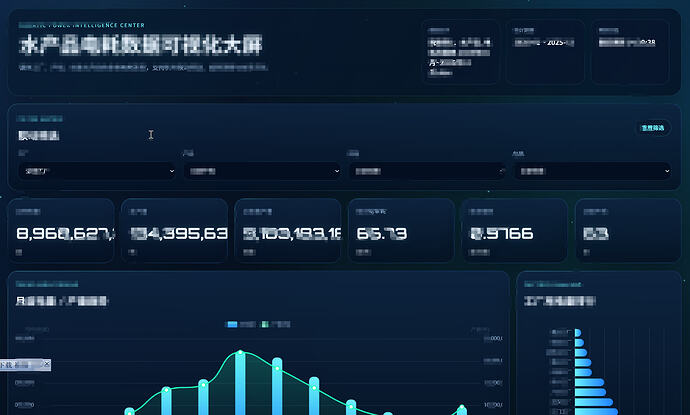Open the first filter dropdown showing a factory name
This screenshot has height=415, width=690.
tap(97, 171)
